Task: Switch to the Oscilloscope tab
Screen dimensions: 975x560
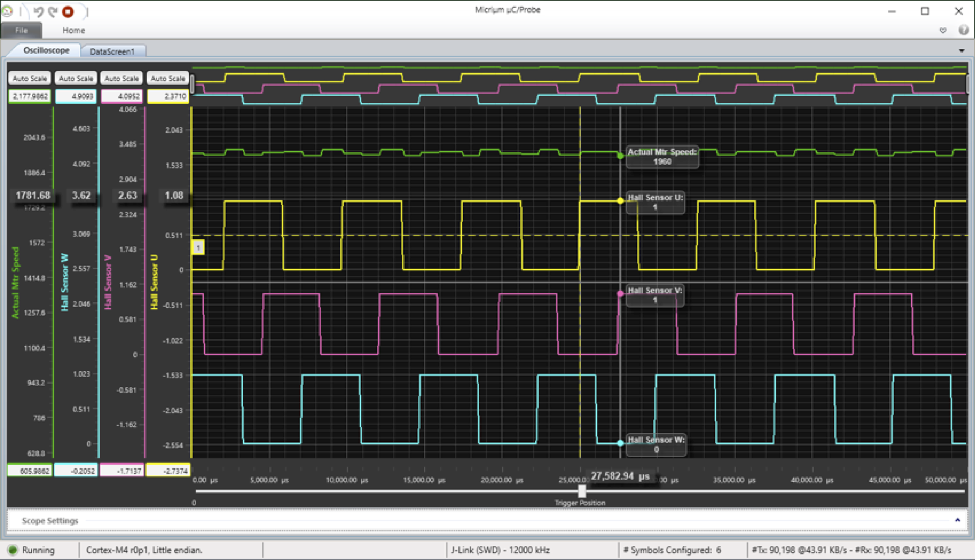Action: (46, 50)
